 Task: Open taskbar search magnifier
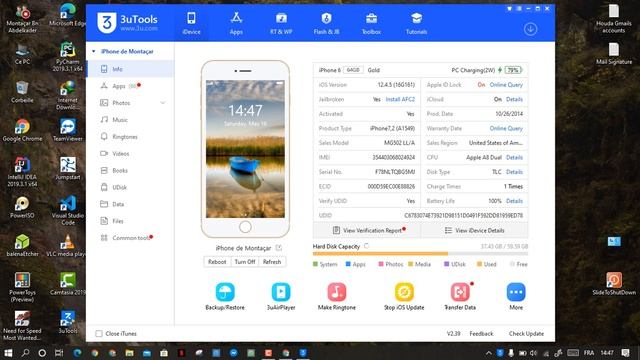pos(25,353)
